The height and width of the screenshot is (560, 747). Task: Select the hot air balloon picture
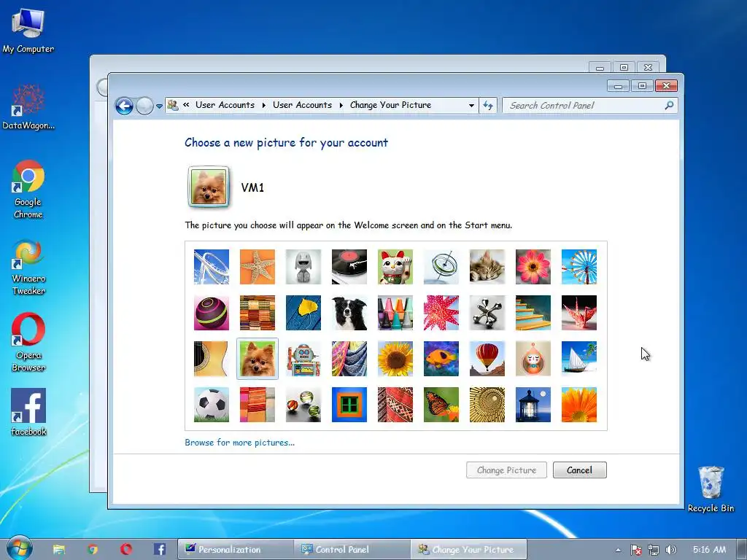[x=487, y=359]
